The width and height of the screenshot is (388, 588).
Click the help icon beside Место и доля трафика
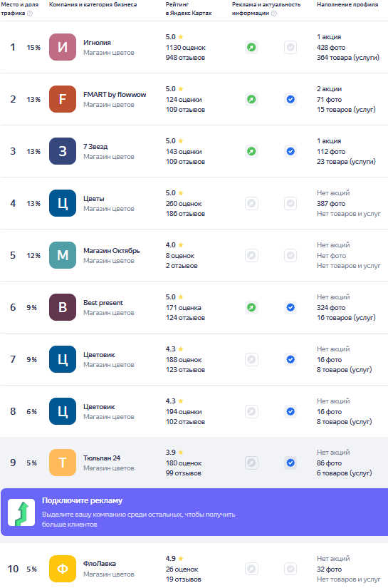[x=30, y=13]
